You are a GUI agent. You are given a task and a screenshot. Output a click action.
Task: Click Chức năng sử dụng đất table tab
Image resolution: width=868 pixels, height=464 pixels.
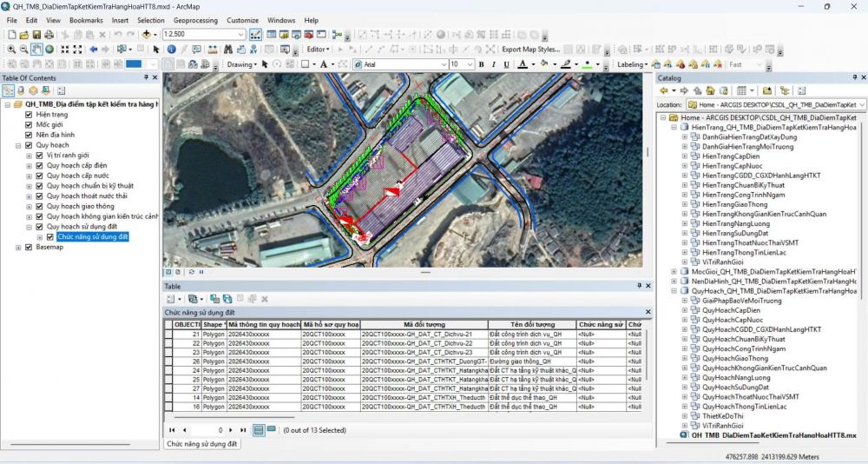[201, 443]
